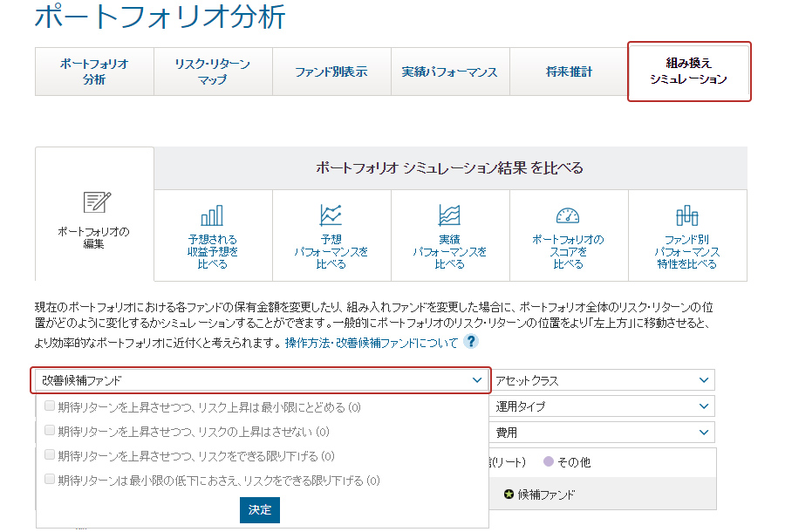This screenshot has height=532, width=785.
Task: Switch to the リスク・リターンマップ tab
Action: tap(213, 72)
